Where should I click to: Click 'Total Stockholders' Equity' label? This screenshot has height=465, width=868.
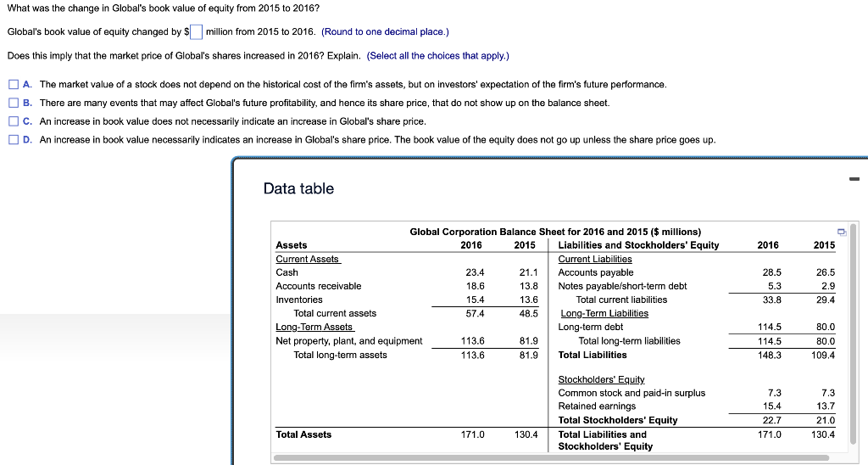[618, 420]
